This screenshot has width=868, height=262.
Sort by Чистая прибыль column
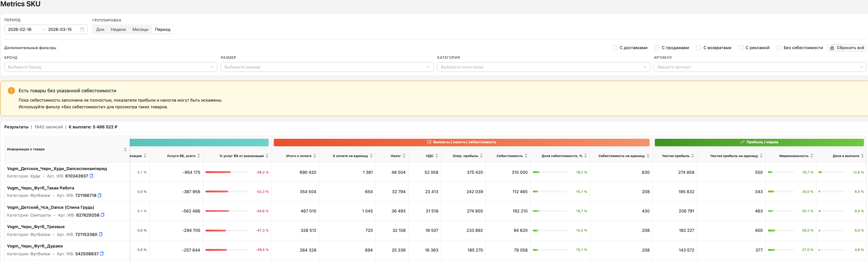coord(692,156)
